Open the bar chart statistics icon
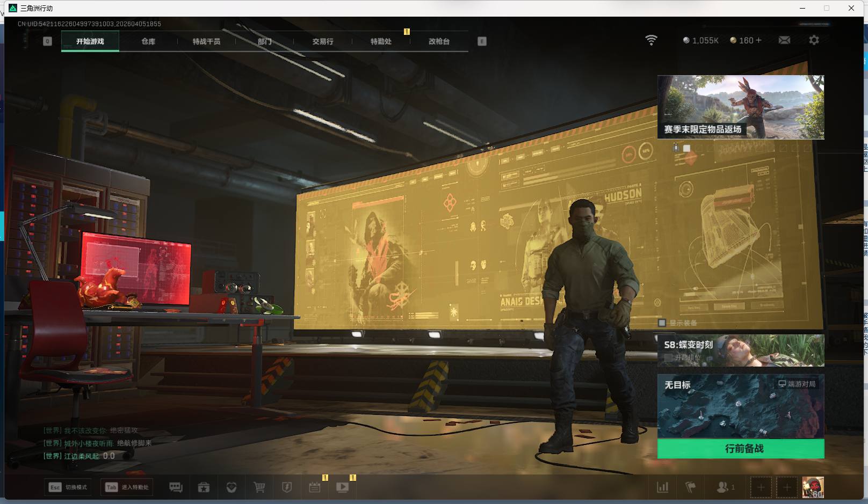Image resolution: width=868 pixels, height=504 pixels. 663,487
